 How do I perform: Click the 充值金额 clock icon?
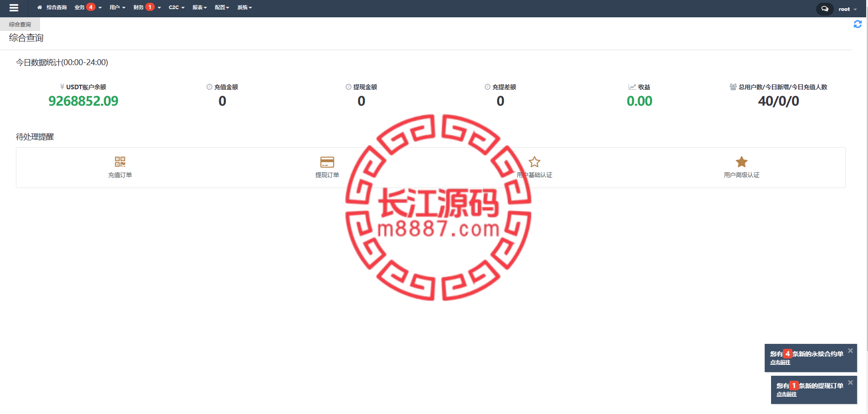(x=209, y=87)
